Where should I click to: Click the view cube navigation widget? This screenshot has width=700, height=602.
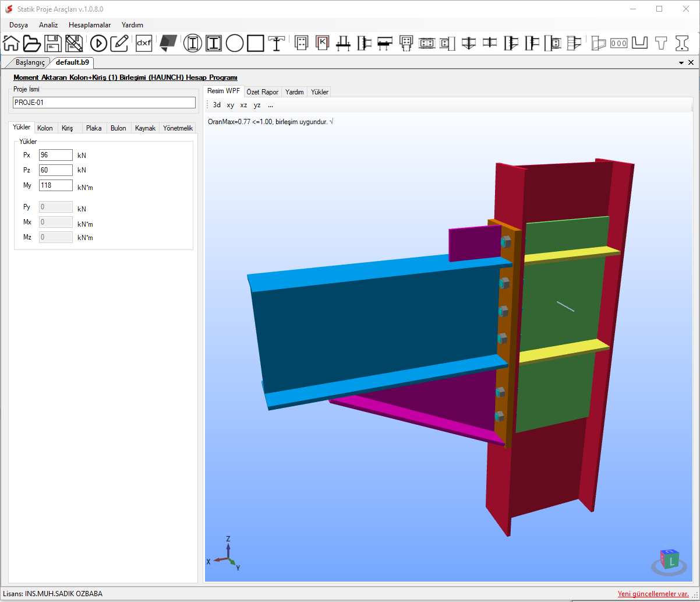click(670, 561)
